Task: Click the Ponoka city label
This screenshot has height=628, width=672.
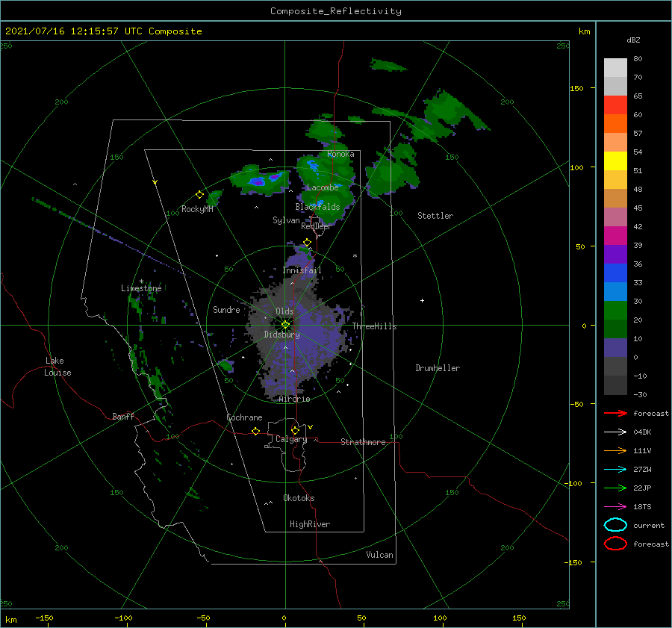Action: point(340,154)
